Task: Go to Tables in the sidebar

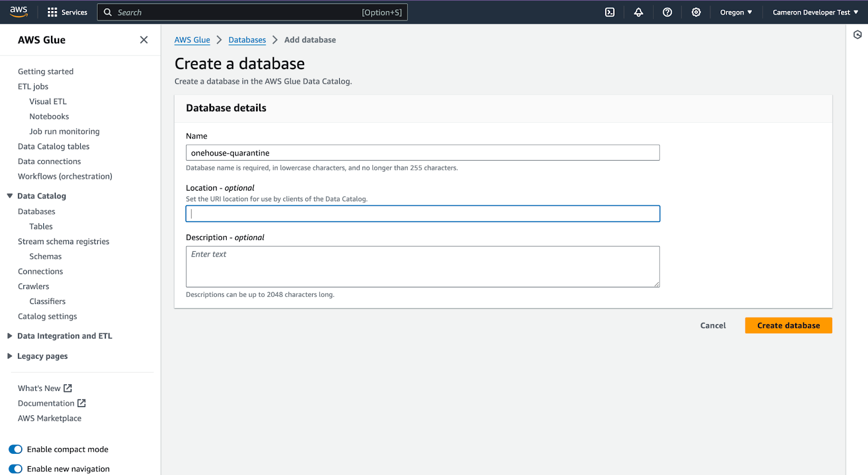Action: click(41, 226)
